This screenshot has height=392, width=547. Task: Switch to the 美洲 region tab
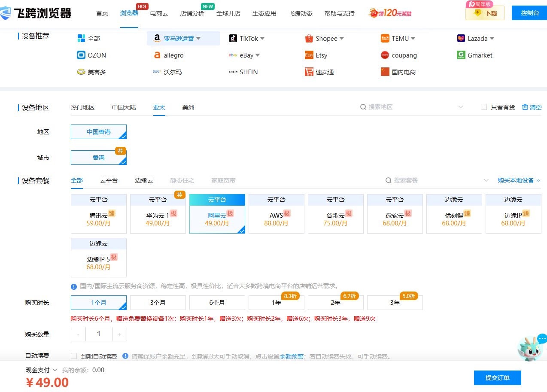pos(188,107)
